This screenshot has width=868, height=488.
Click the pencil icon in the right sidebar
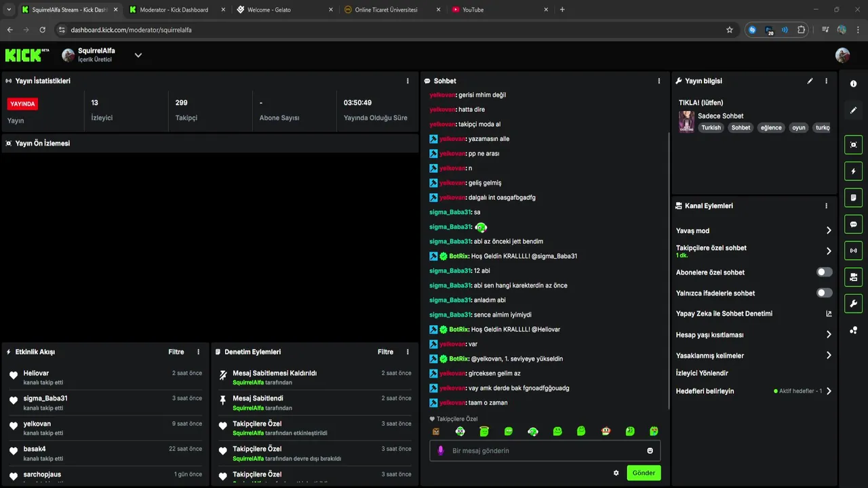pyautogui.click(x=853, y=110)
